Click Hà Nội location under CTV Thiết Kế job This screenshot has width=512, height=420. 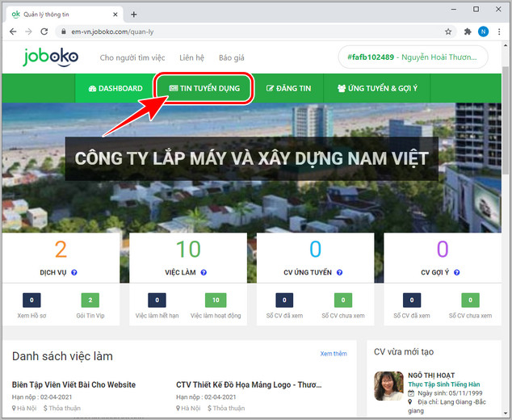188,408
